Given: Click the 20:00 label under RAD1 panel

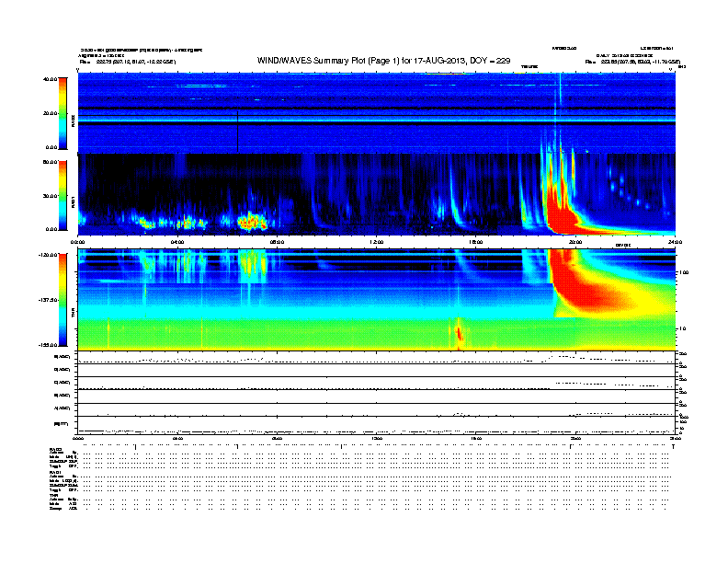Looking at the screenshot, I should (x=575, y=242).
